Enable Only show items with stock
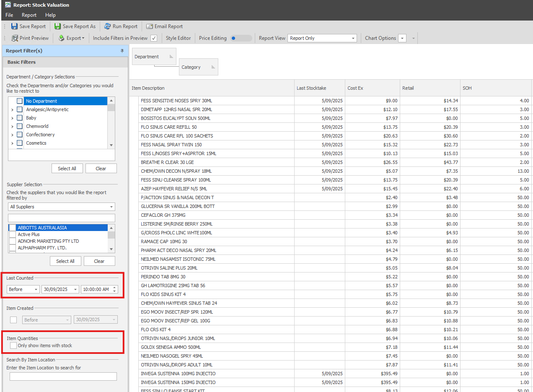Viewport: 533px width, 392px height. click(x=14, y=345)
